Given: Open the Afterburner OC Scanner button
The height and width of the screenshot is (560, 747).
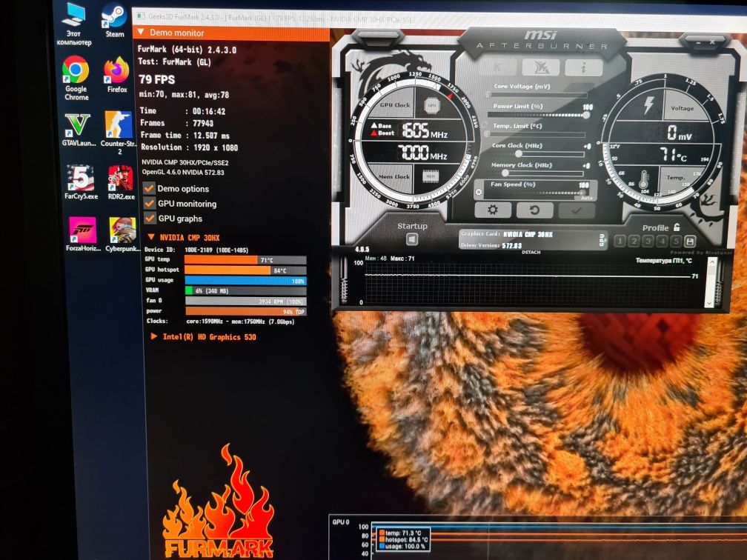Looking at the screenshot, I should 540,67.
